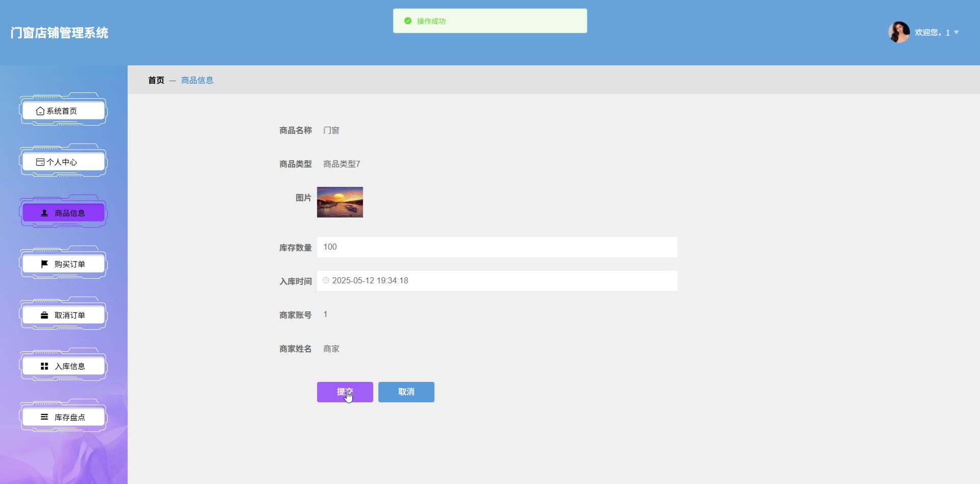Click the 取消 cancel button

point(406,392)
